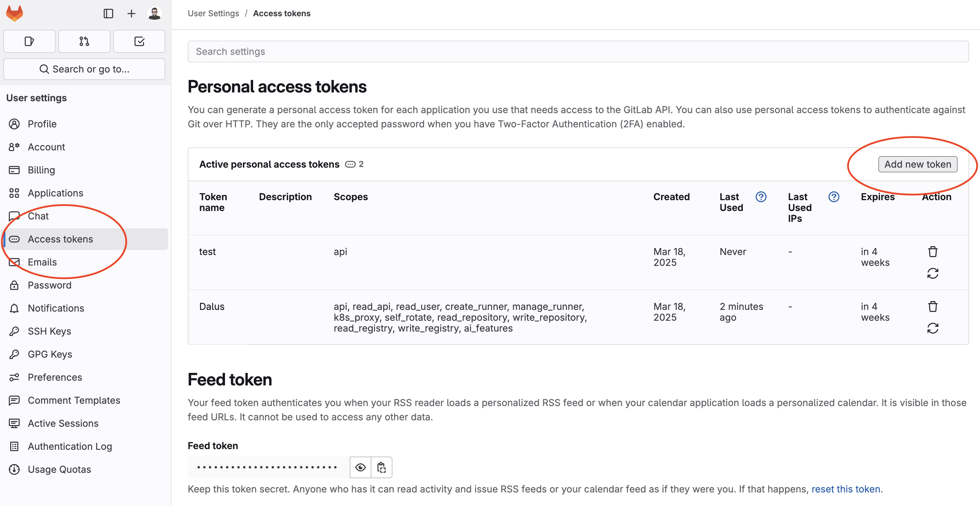
Task: Click Add new token button
Action: [x=917, y=164]
